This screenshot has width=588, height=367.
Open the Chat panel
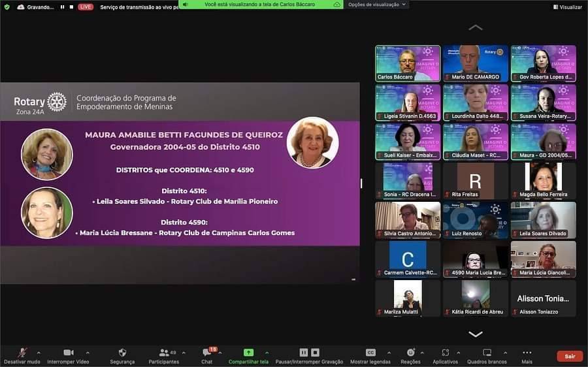pyautogui.click(x=206, y=353)
